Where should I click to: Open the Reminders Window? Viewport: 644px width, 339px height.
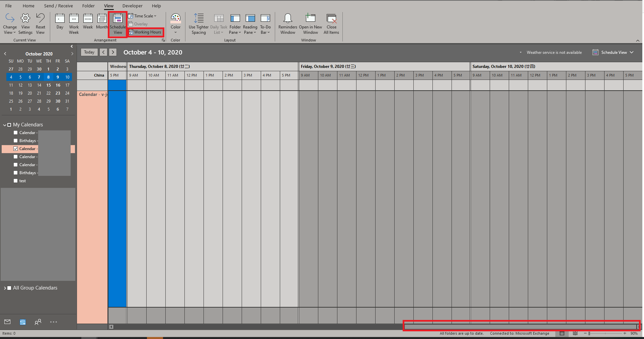click(x=288, y=24)
